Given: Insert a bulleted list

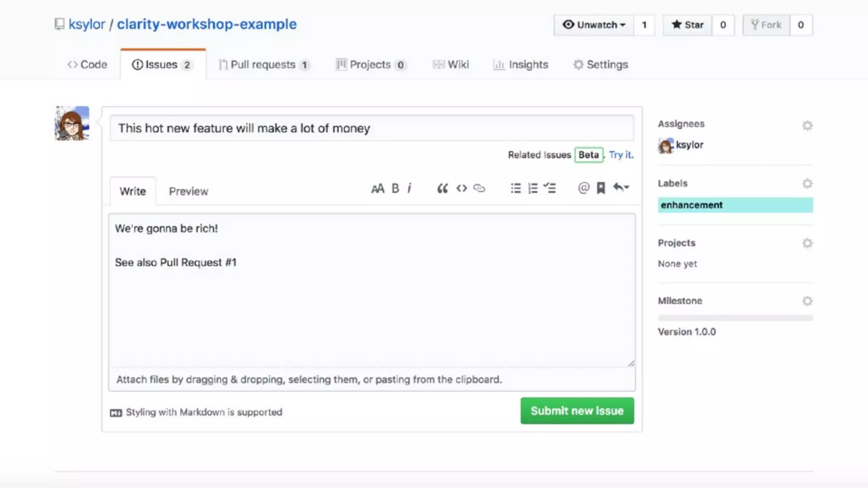Looking at the screenshot, I should (515, 189).
